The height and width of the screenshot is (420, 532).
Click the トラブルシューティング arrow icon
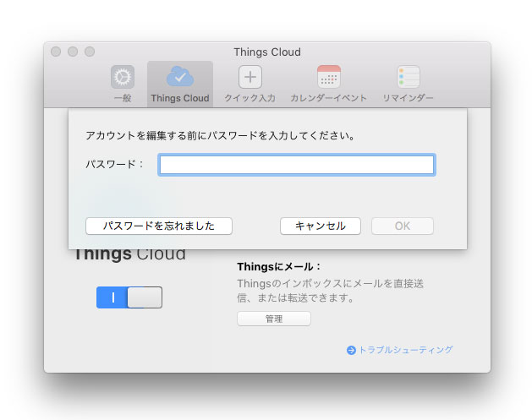coord(351,350)
